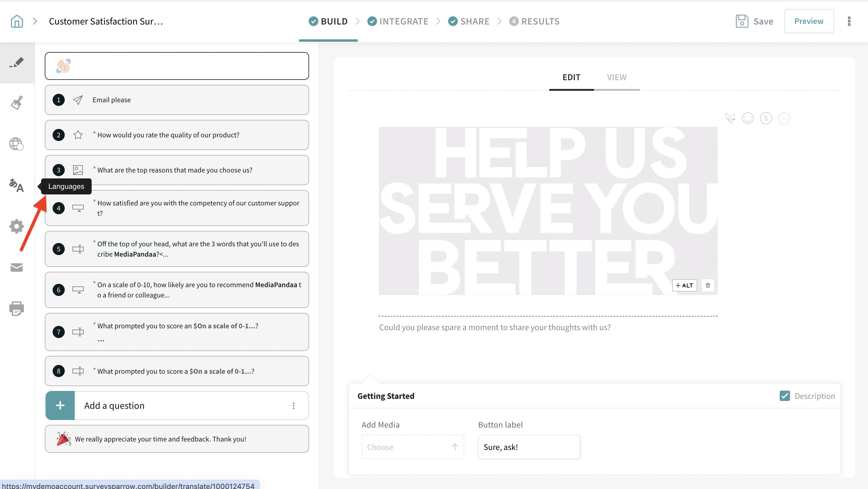Click the printer icon in sidebar

(x=17, y=308)
